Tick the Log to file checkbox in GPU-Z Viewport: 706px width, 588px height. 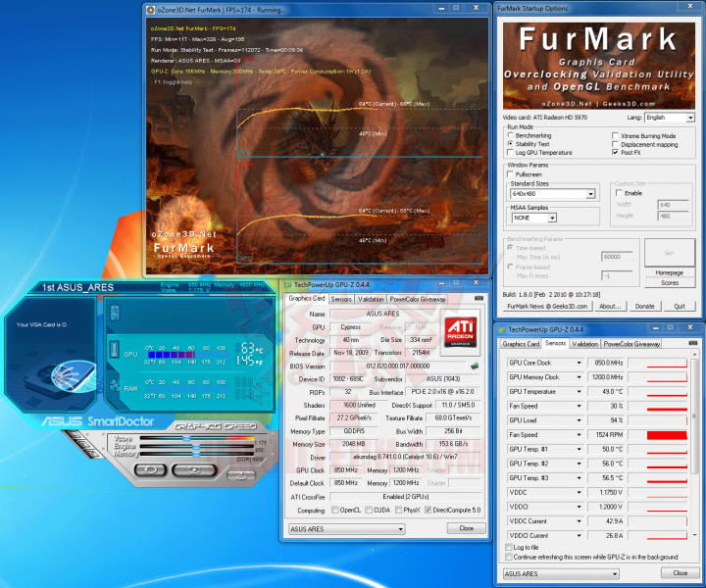[x=509, y=547]
